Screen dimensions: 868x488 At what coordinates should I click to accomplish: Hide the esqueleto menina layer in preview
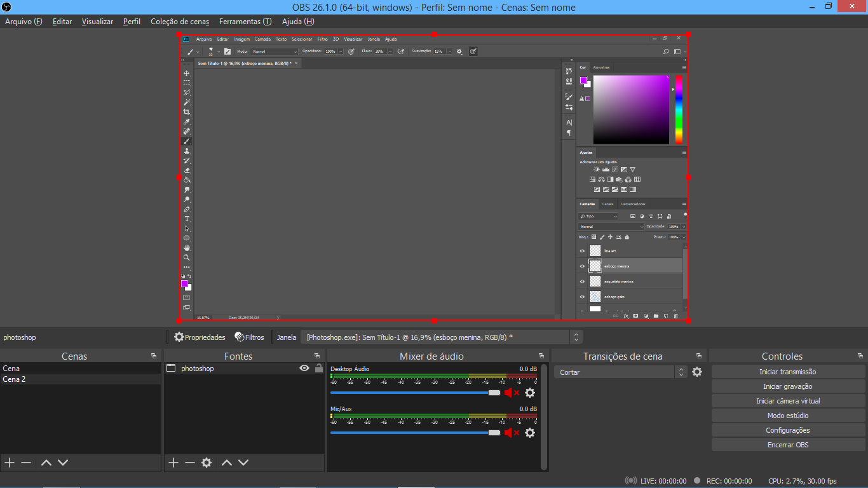tap(582, 281)
